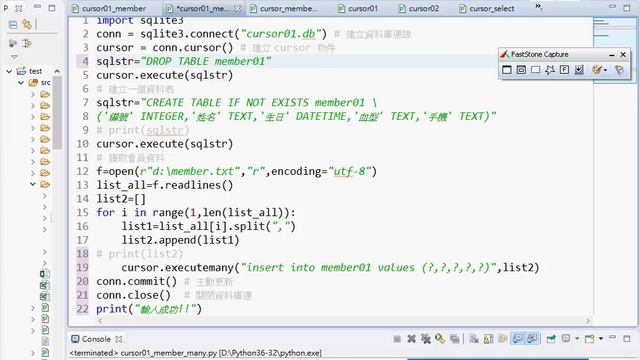Viewport: 640px width, 360px height.
Task: Toggle show console on standard output
Action: 517,339
